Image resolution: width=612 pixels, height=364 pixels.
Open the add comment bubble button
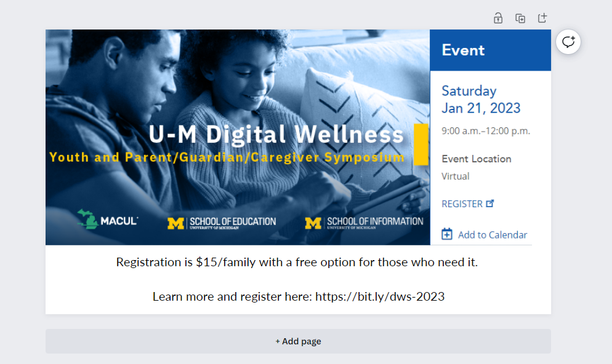click(x=568, y=42)
